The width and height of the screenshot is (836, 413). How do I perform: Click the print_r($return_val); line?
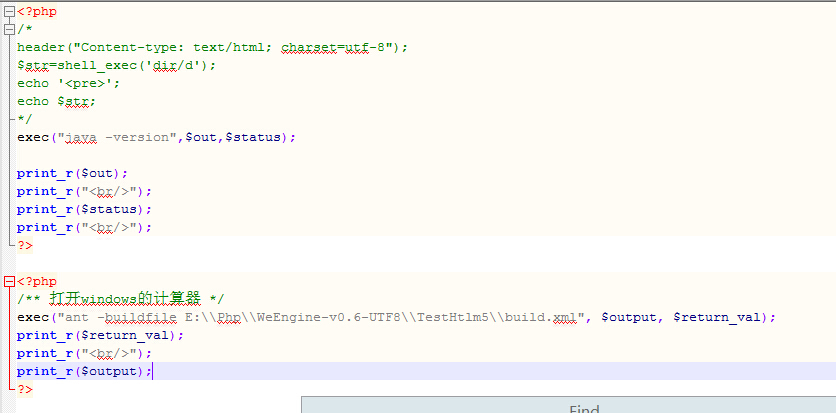100,335
